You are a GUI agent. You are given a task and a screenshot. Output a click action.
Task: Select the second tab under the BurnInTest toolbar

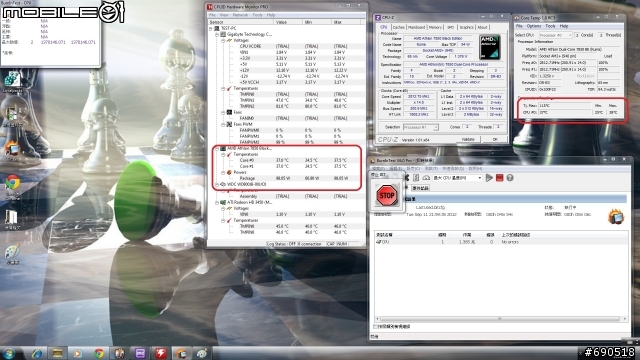[x=420, y=188]
